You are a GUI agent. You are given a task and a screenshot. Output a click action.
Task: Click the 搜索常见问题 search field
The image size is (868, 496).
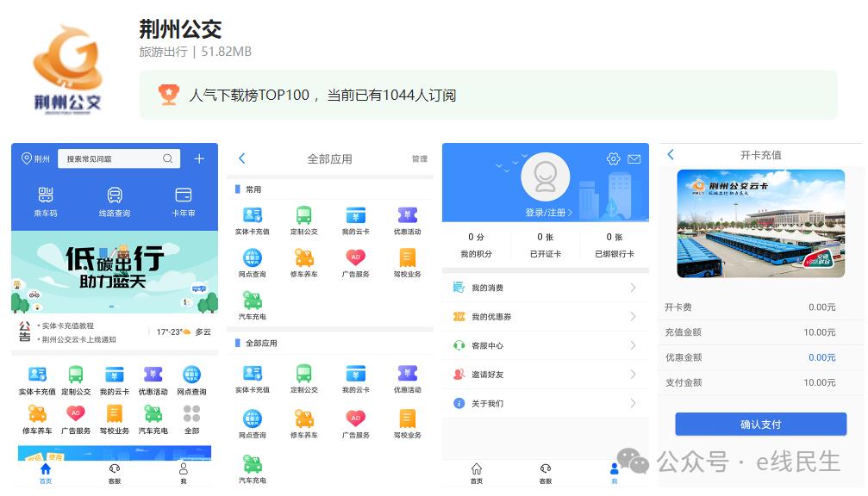pyautogui.click(x=119, y=158)
